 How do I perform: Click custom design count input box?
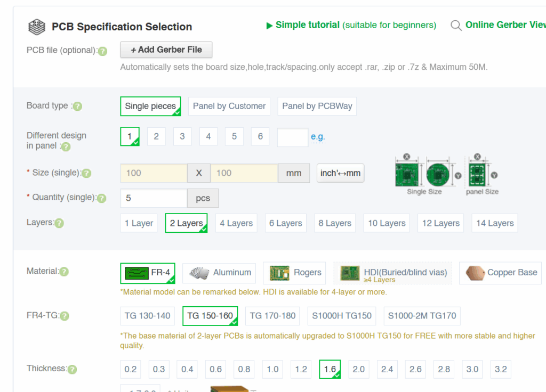tap(293, 137)
